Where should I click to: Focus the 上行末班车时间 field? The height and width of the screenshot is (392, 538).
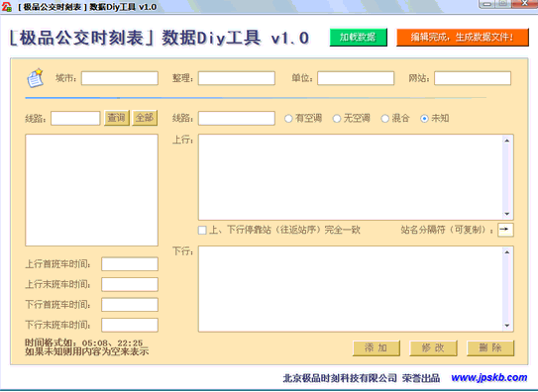point(130,284)
